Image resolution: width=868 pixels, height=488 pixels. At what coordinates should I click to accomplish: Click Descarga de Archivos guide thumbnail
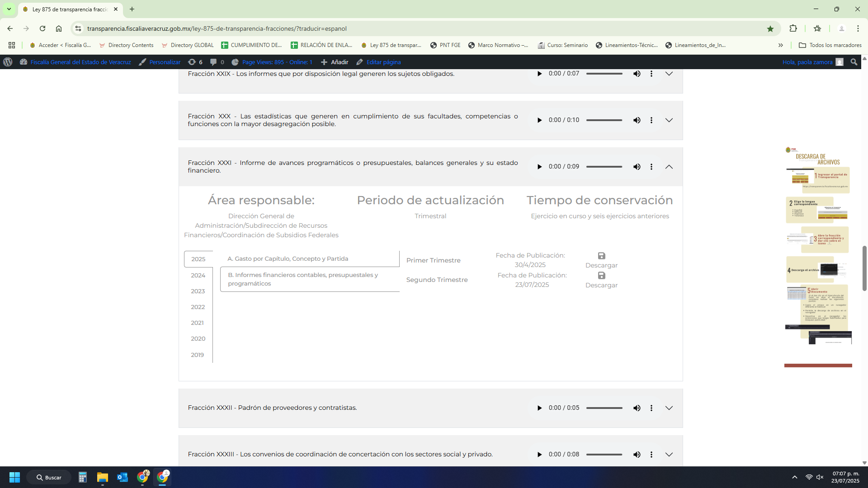818,246
